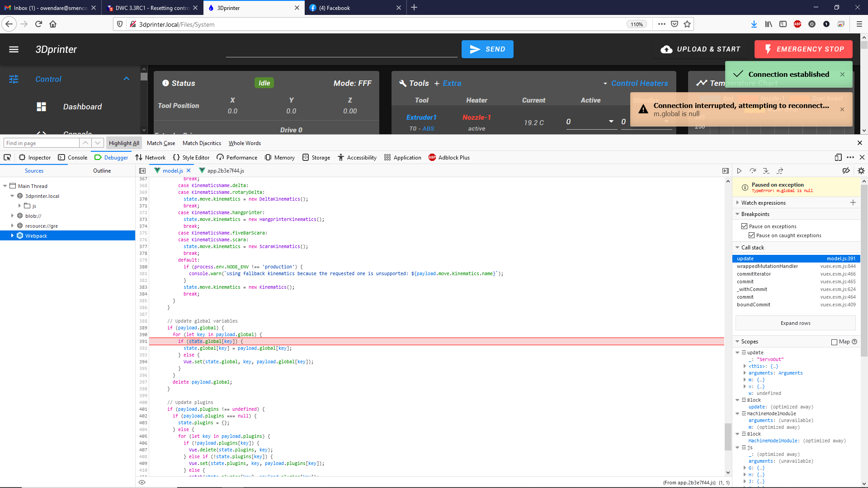
Task: Bookmark this page with the star icon
Action: (687, 24)
